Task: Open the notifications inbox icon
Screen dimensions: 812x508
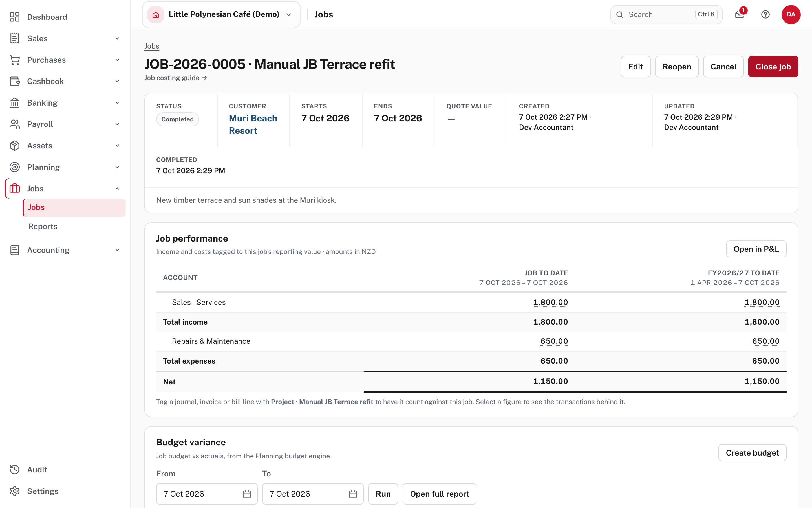Action: [740, 14]
